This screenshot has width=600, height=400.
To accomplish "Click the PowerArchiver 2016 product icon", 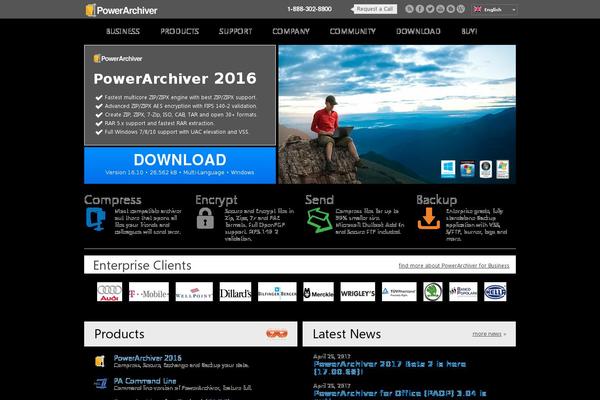I will tap(100, 361).
